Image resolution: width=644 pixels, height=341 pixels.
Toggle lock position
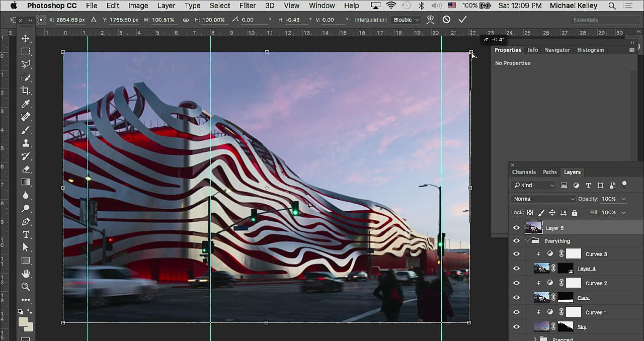pos(552,213)
